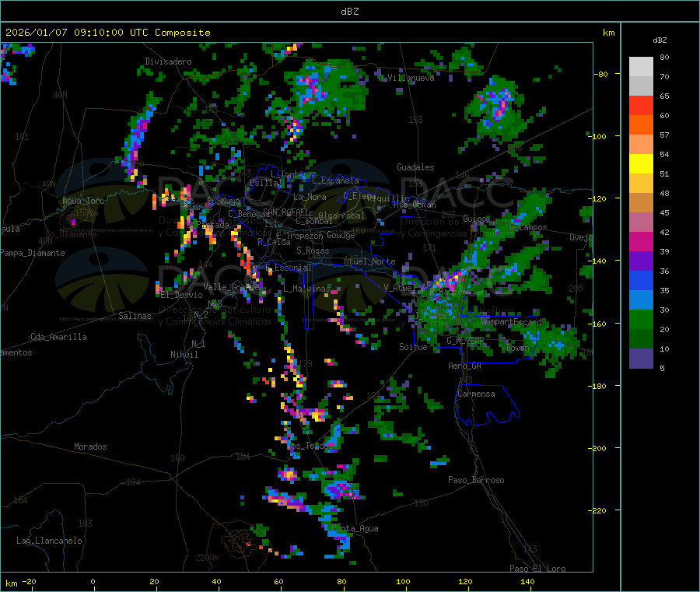700x592 pixels.
Task: Click the magenta 42 dBZ legend swatch
Action: tap(641, 241)
